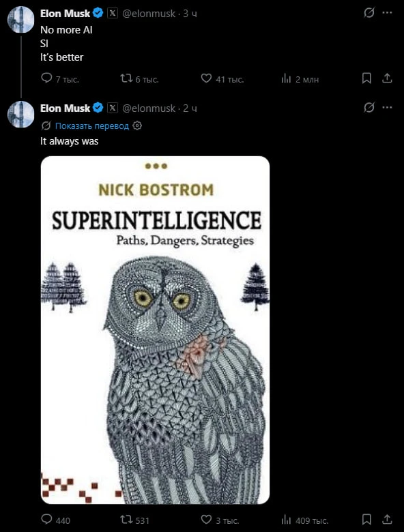Viewport: 404px width, 532px height.
Task: Open the Superintelligence book cover image
Action: (x=155, y=330)
